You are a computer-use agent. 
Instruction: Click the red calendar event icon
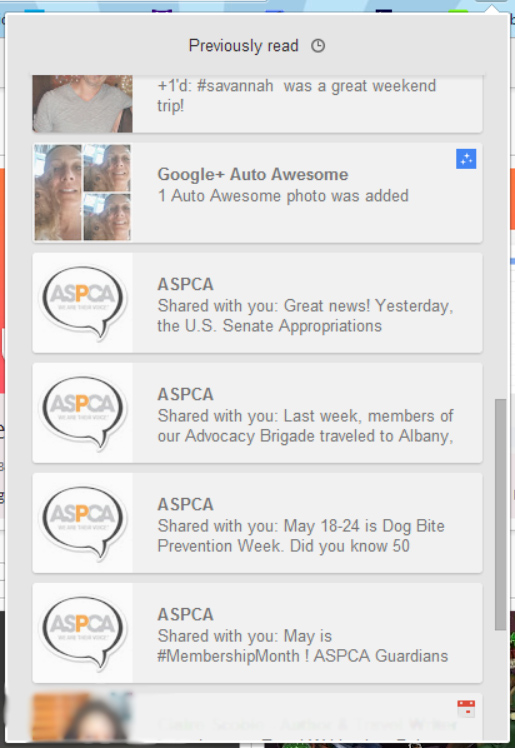[x=466, y=708]
